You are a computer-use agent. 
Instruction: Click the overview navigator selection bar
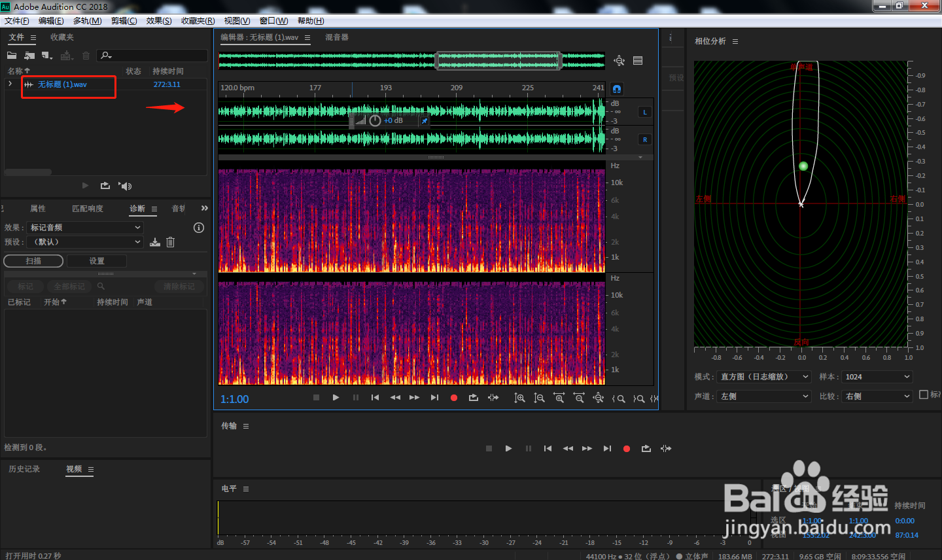pyautogui.click(x=498, y=61)
